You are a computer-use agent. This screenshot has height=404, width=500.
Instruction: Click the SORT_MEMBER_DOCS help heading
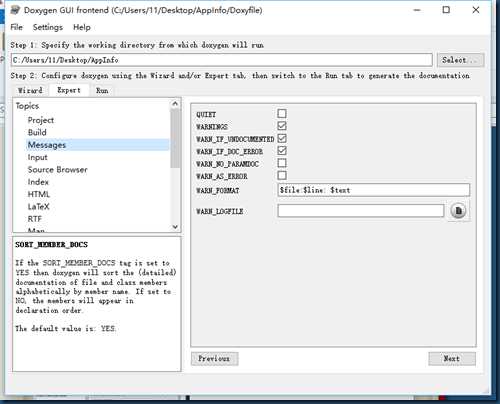(51, 244)
